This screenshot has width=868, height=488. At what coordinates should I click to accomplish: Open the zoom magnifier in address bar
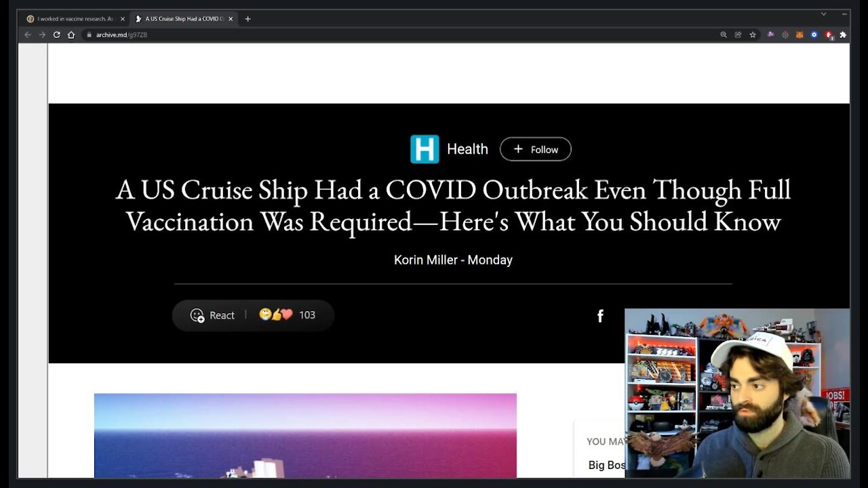click(724, 35)
